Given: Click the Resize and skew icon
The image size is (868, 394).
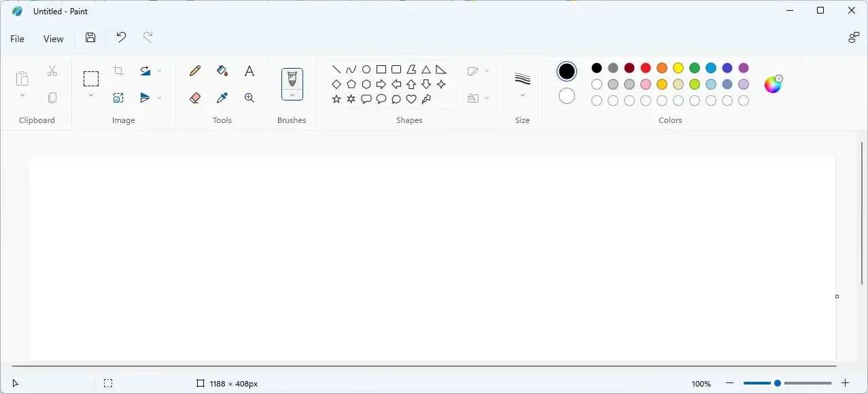Looking at the screenshot, I should pyautogui.click(x=118, y=98).
